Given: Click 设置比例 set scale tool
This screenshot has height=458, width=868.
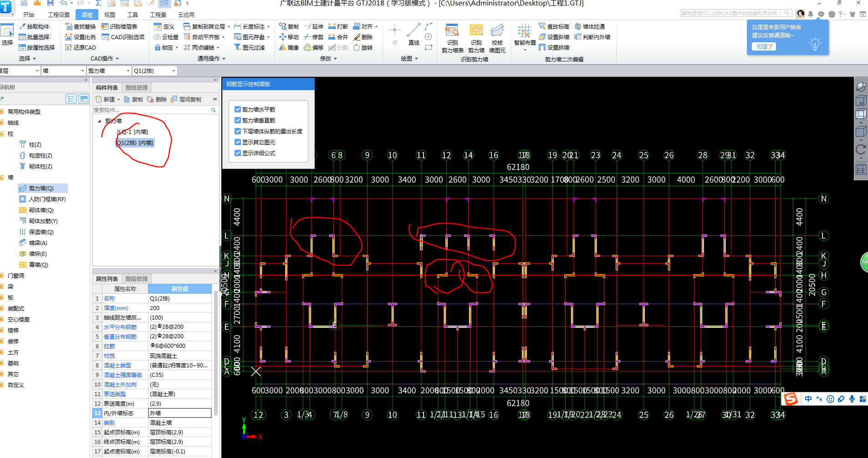Looking at the screenshot, I should pyautogui.click(x=81, y=37).
